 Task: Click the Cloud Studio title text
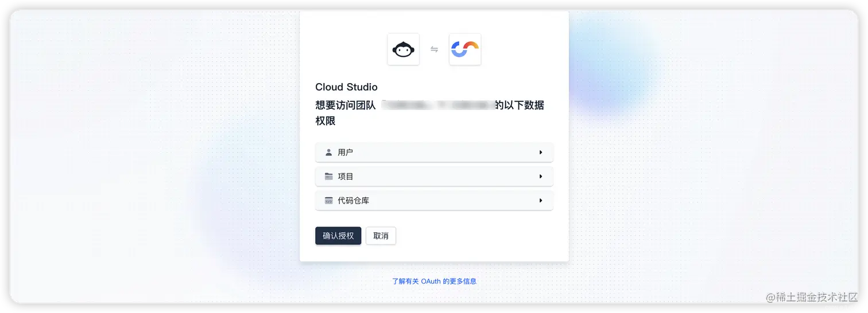coord(346,87)
